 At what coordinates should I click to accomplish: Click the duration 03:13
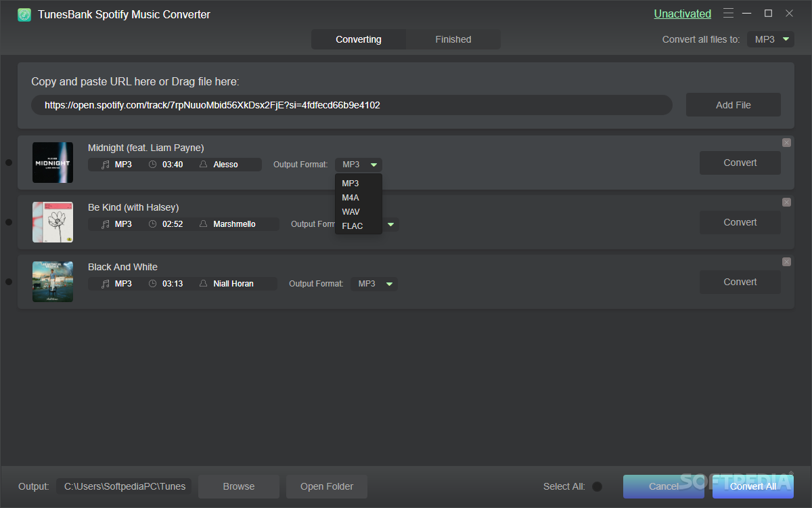[173, 284]
